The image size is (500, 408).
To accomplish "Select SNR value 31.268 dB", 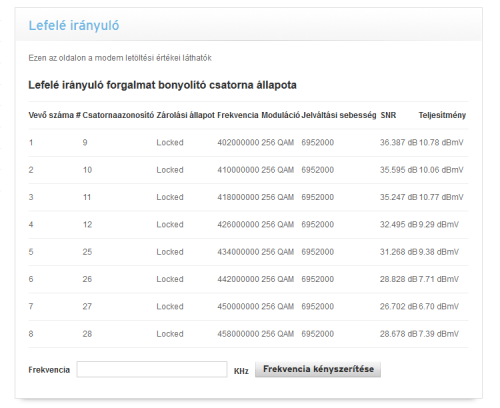I will point(398,252).
